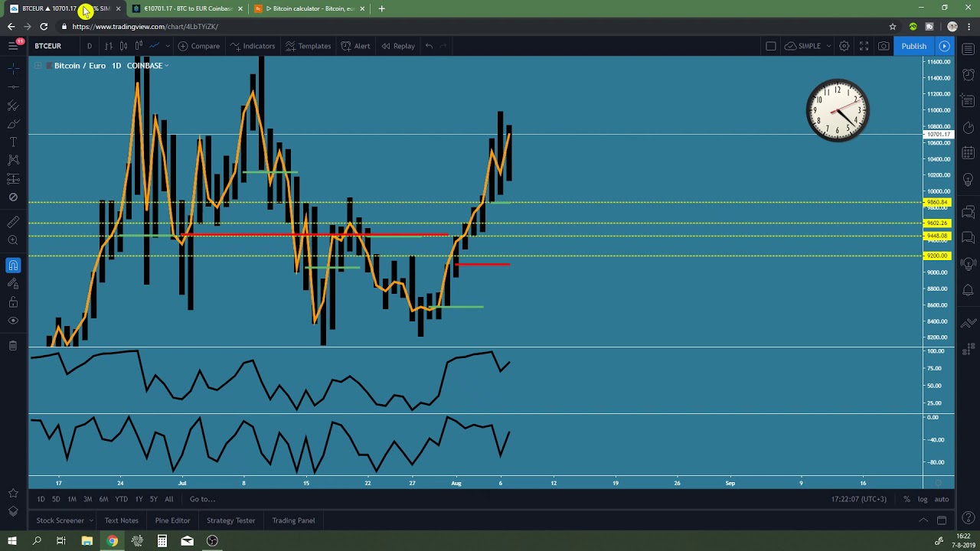The image size is (980, 551).
Task: Take a chart snapshot with camera icon
Action: 884,46
